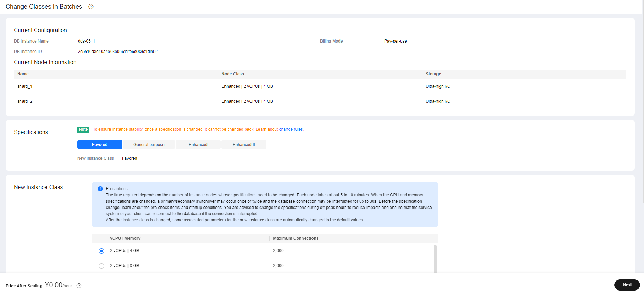Switch to the Enhanced specification tab
644x295 pixels.
pos(198,145)
